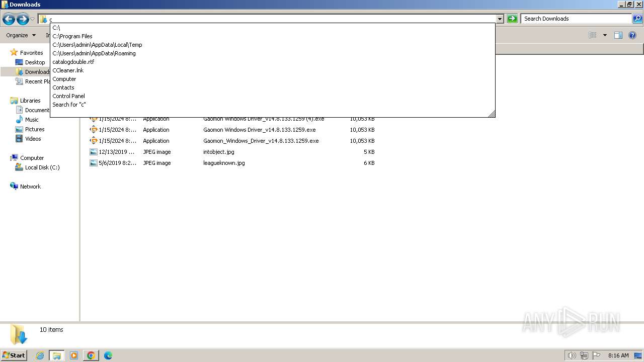The image size is (644, 362).
Task: Toggle the preview pane button
Action: (618, 35)
